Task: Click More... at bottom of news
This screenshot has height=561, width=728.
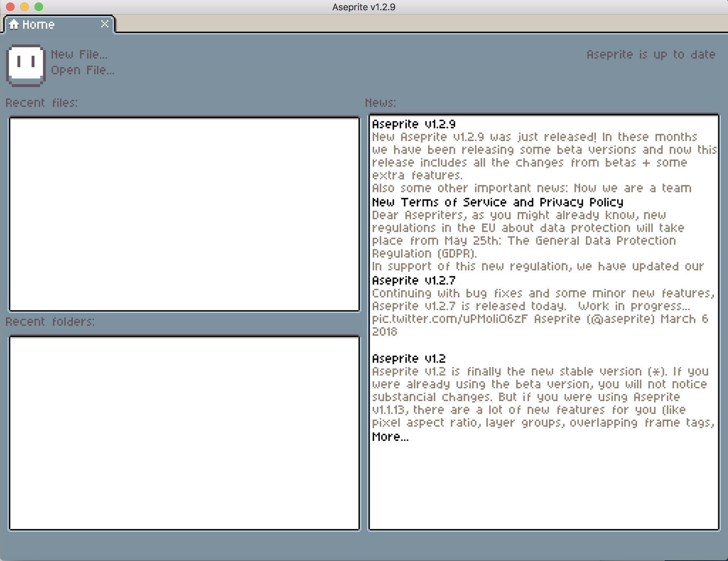Action: (390, 437)
